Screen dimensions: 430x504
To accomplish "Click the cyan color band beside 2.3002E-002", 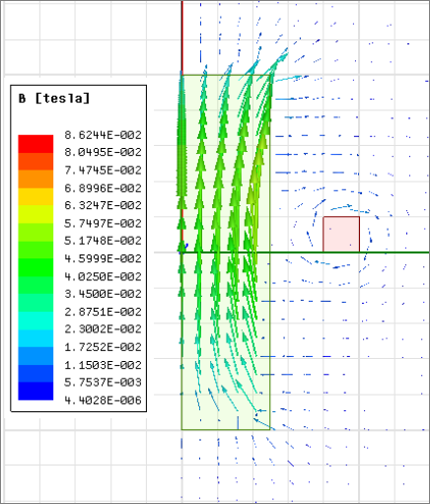I will (36, 321).
